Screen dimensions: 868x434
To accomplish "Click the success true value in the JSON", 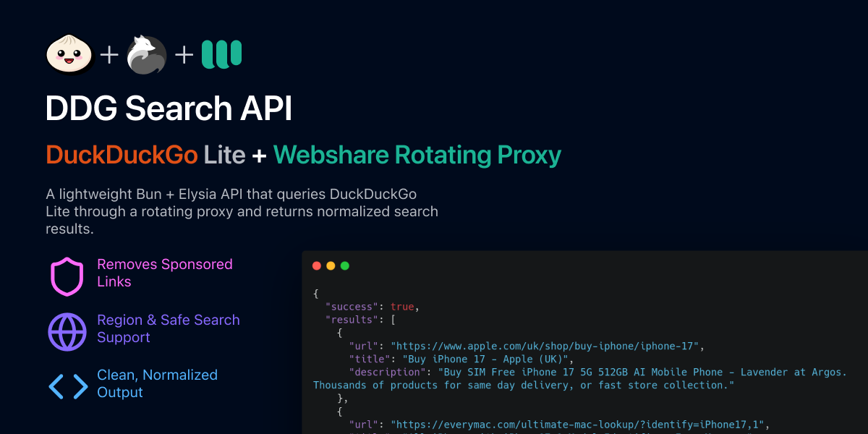I will point(402,306).
